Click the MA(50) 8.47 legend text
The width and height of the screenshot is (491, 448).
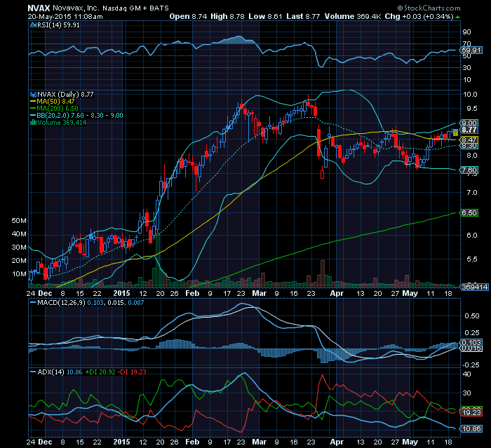coord(55,102)
